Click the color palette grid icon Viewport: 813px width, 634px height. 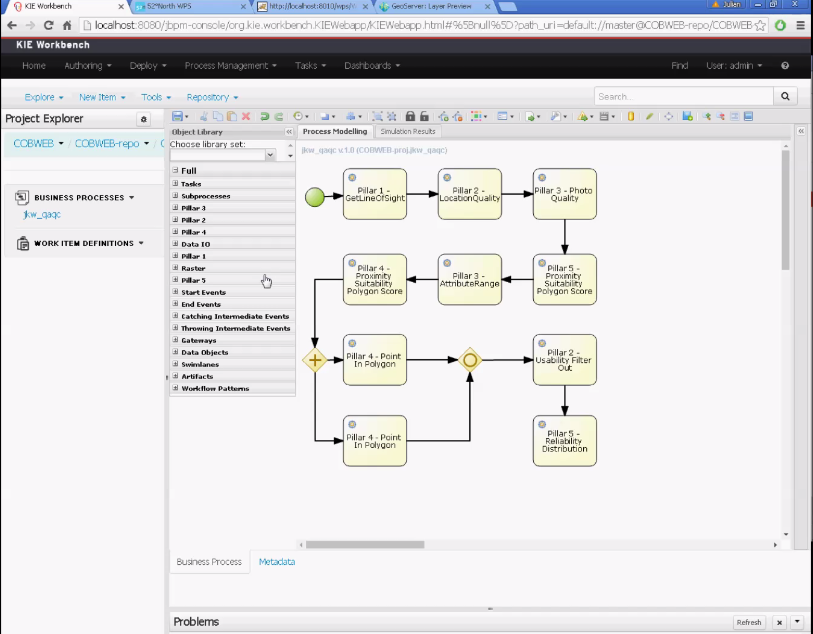475,116
